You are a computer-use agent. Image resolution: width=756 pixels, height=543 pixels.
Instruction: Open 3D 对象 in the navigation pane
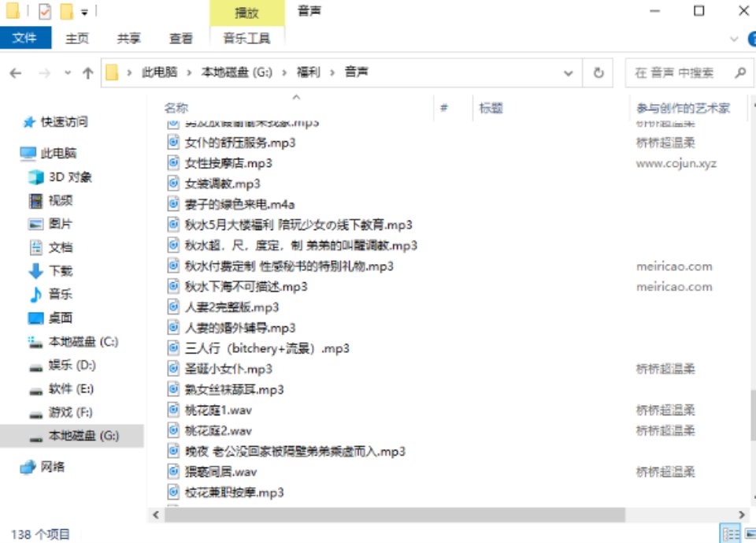click(70, 177)
